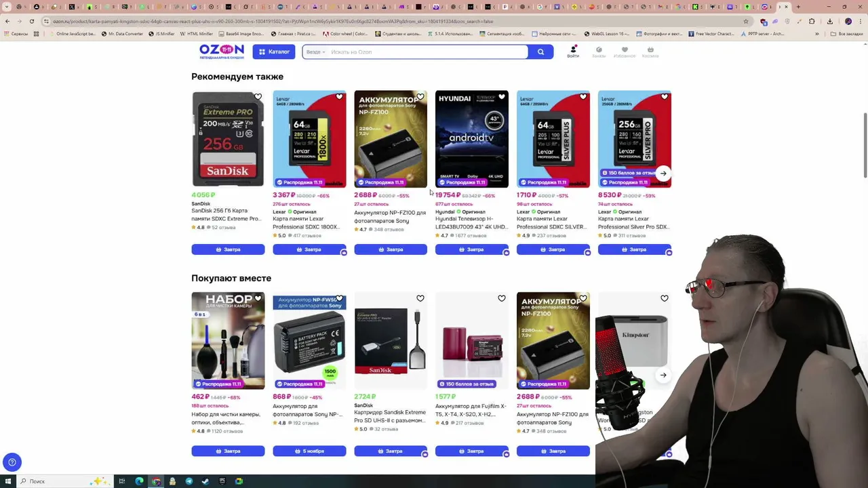Open the Windows Start menu
This screenshot has height=488, width=868.
point(7,481)
